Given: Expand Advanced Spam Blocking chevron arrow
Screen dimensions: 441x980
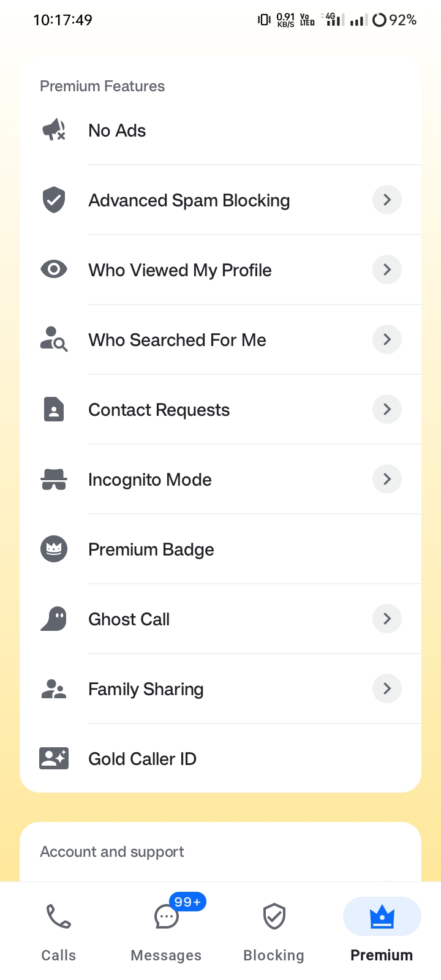Looking at the screenshot, I should [387, 200].
